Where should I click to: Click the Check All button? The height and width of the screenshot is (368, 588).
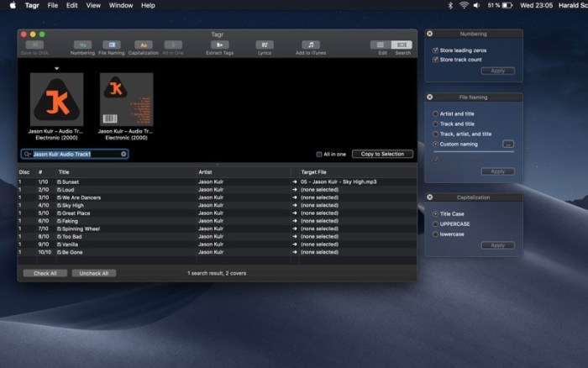point(45,273)
